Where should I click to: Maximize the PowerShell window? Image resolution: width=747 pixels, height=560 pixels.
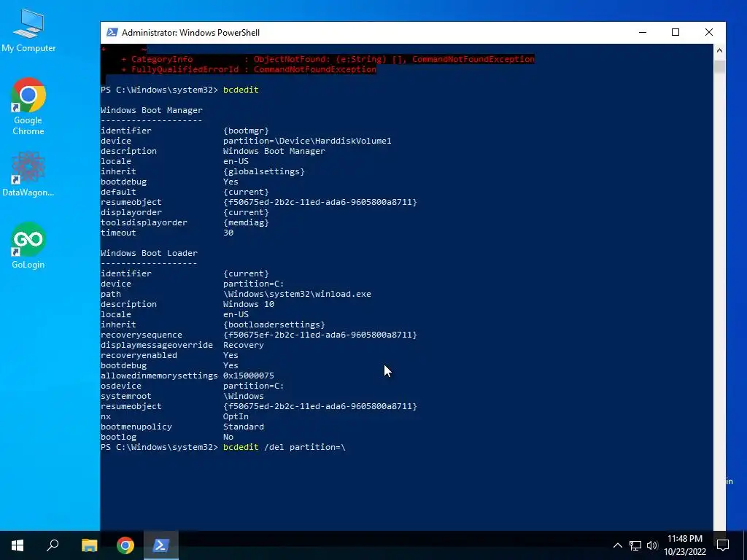[676, 32]
